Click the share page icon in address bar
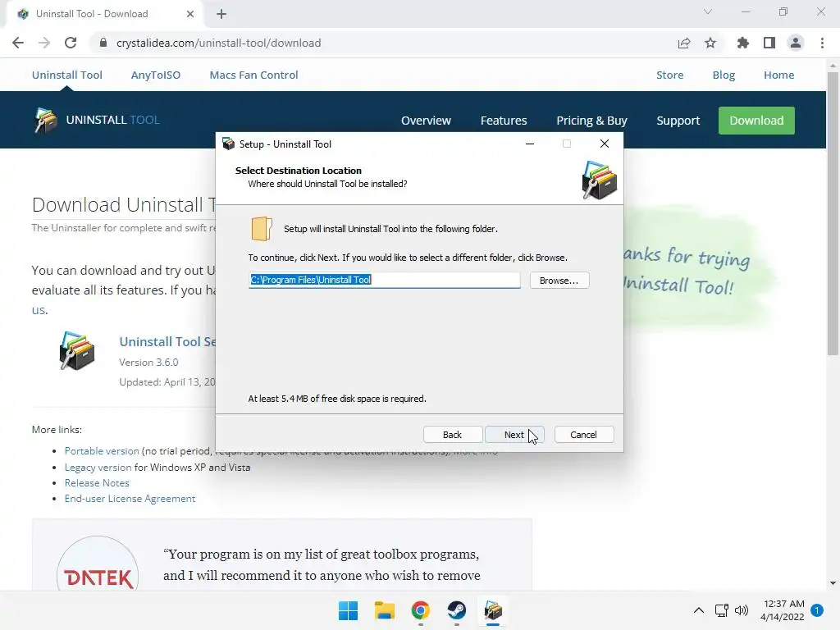The width and height of the screenshot is (840, 630). tap(684, 43)
